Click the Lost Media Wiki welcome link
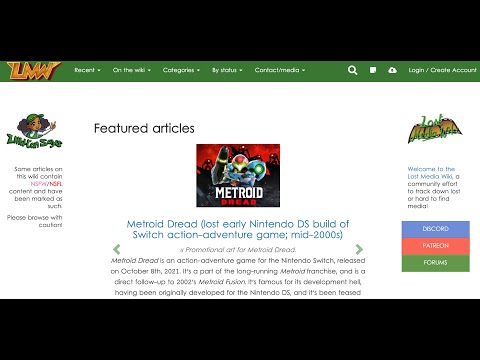This screenshot has width=480, height=360. [432, 173]
